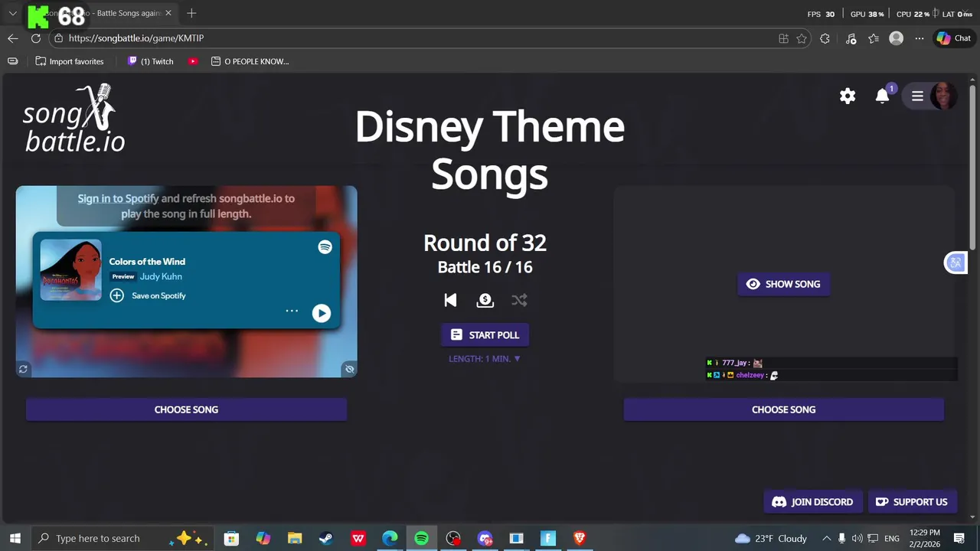This screenshot has height=551, width=980.
Task: Click the Spotify logo in the embed
Action: coord(325,247)
